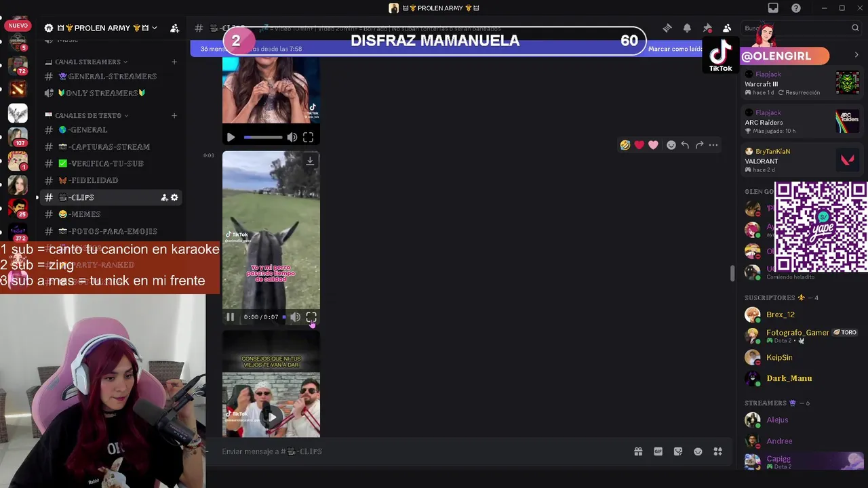This screenshot has height=488, width=868.
Task: Create a channel in CANAL STREAMERS
Action: [x=174, y=62]
